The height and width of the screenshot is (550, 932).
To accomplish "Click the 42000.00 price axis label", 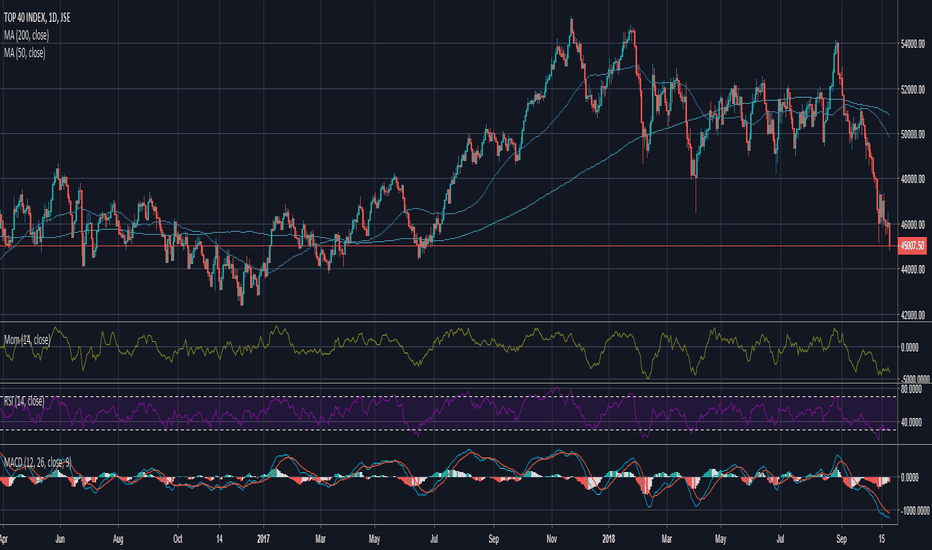I will point(913,315).
